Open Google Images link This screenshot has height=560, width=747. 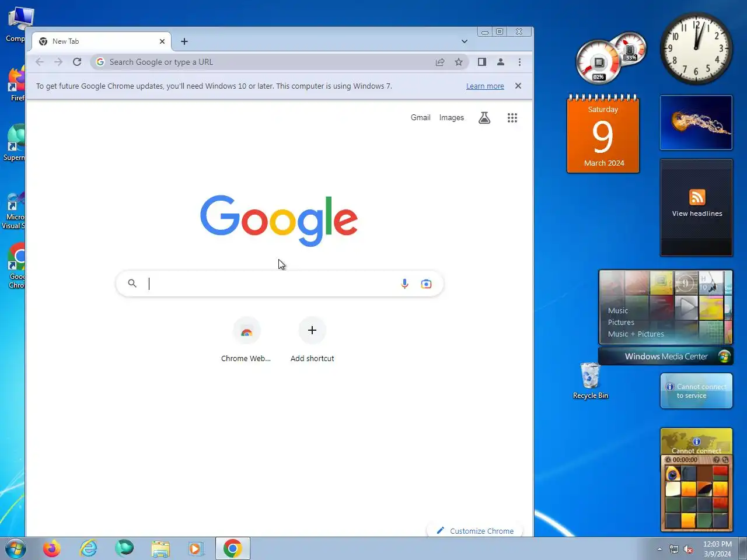coord(452,117)
